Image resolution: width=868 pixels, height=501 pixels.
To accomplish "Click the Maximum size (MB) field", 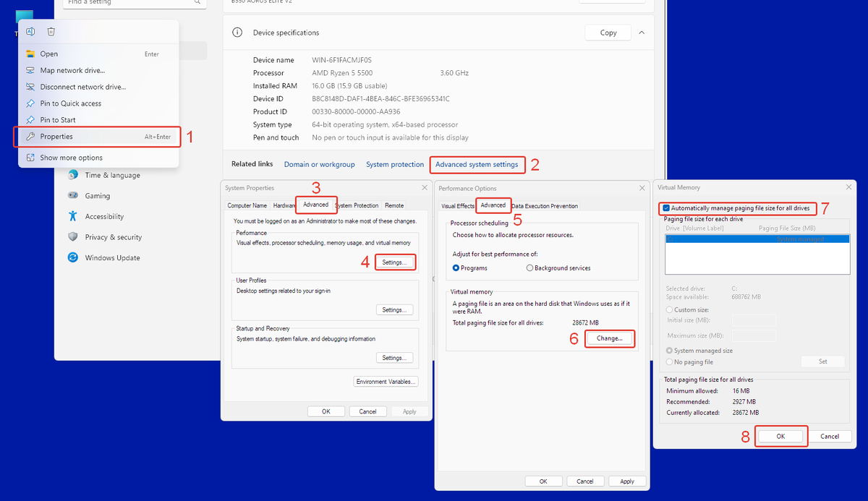I will click(754, 335).
